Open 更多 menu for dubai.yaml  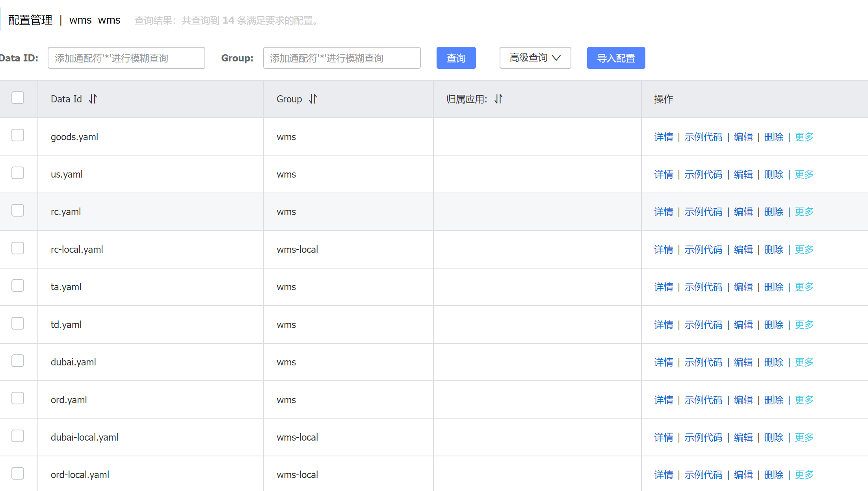tap(804, 362)
